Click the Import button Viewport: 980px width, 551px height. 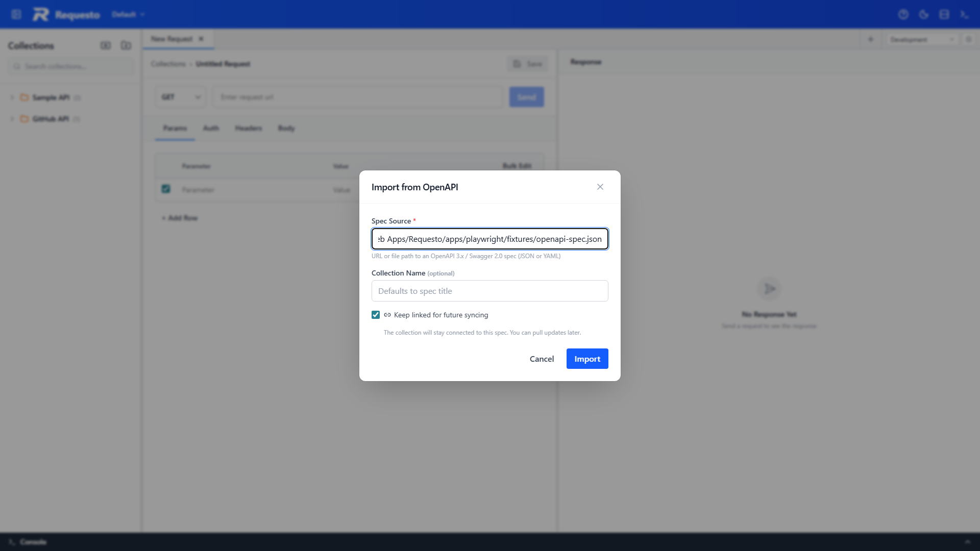pos(587,359)
